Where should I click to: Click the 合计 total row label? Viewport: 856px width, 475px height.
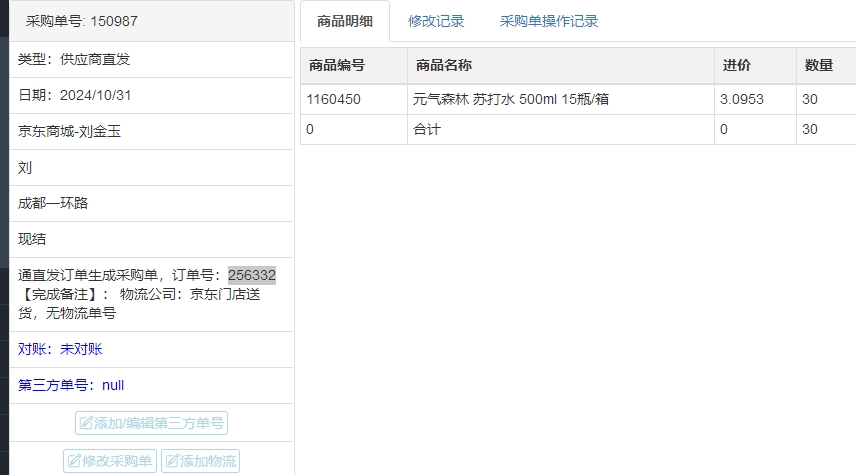tap(427, 129)
